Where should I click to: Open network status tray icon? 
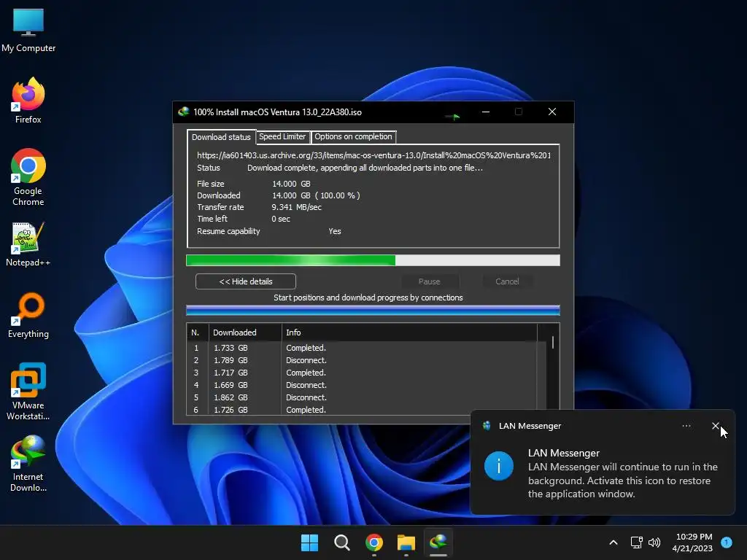pyautogui.click(x=636, y=542)
